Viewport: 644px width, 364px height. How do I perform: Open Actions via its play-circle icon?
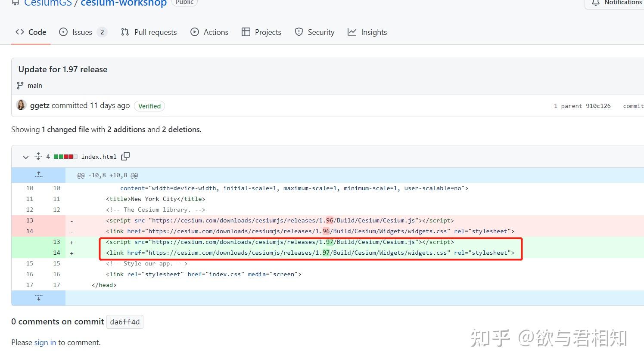coord(195,32)
